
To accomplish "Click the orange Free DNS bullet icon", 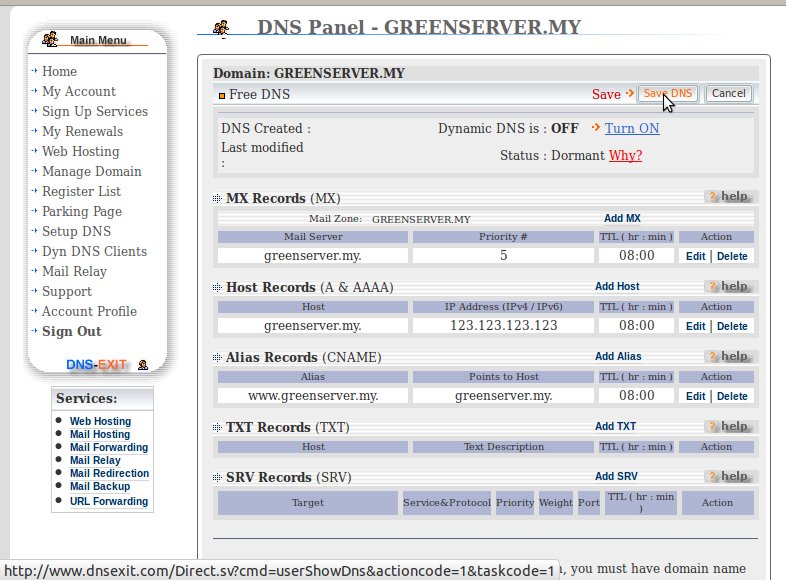I will 222,95.
